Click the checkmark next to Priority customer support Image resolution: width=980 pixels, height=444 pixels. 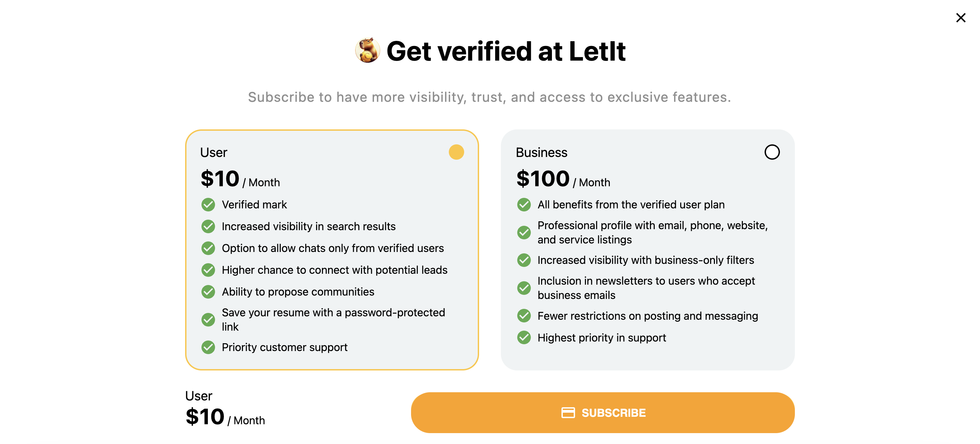(208, 347)
